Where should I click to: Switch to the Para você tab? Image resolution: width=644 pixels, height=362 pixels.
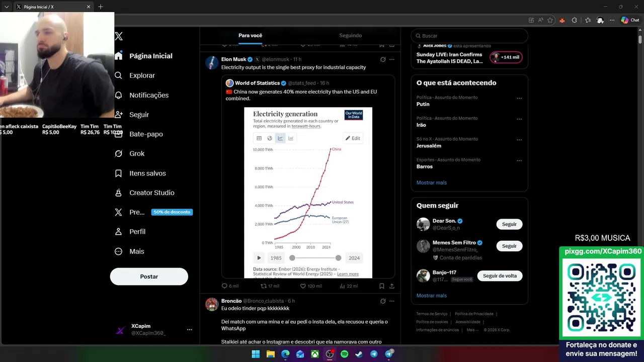tap(250, 35)
